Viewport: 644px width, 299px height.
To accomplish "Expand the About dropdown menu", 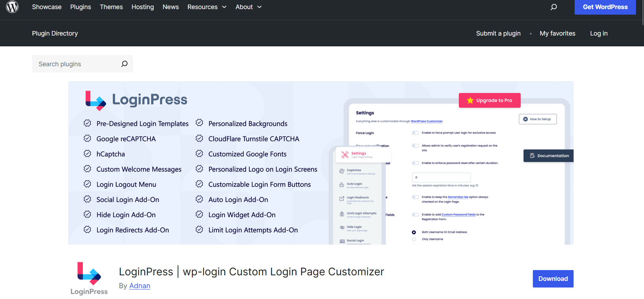I will 248,7.
